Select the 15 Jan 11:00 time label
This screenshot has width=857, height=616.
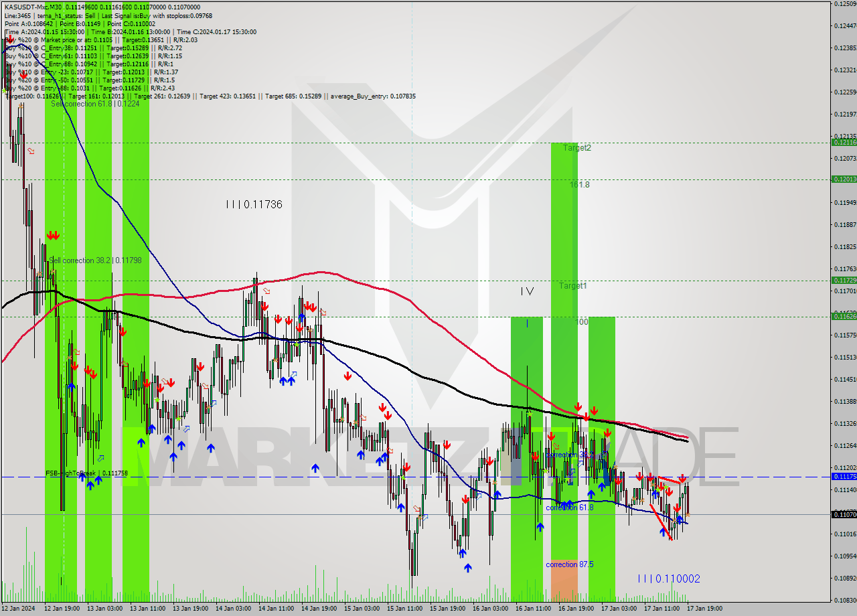pos(406,609)
